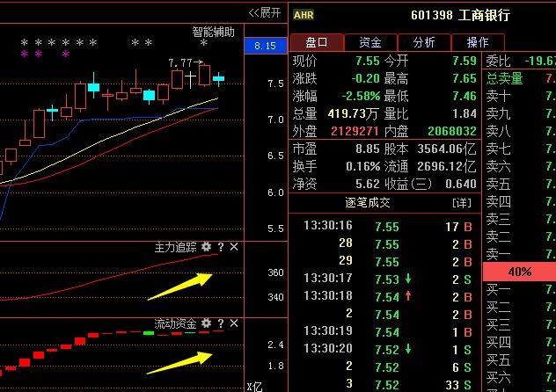Image resolution: width=556 pixels, height=392 pixels.
Task: Open settings gear of 主力追踪 panel
Action: coord(206,246)
